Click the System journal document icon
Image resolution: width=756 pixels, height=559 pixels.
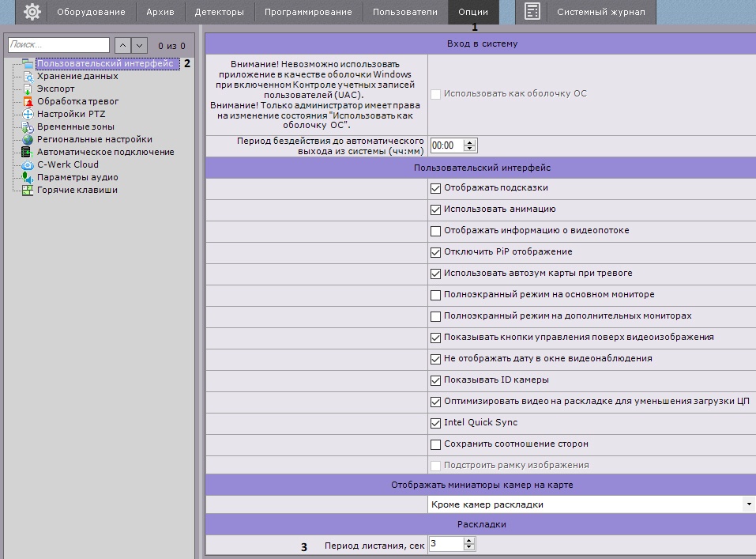[532, 12]
